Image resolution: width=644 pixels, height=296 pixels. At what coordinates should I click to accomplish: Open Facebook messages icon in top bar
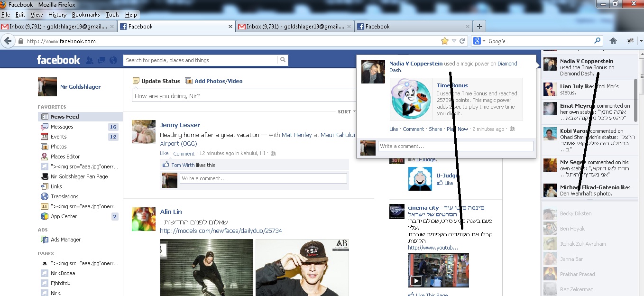(x=101, y=60)
